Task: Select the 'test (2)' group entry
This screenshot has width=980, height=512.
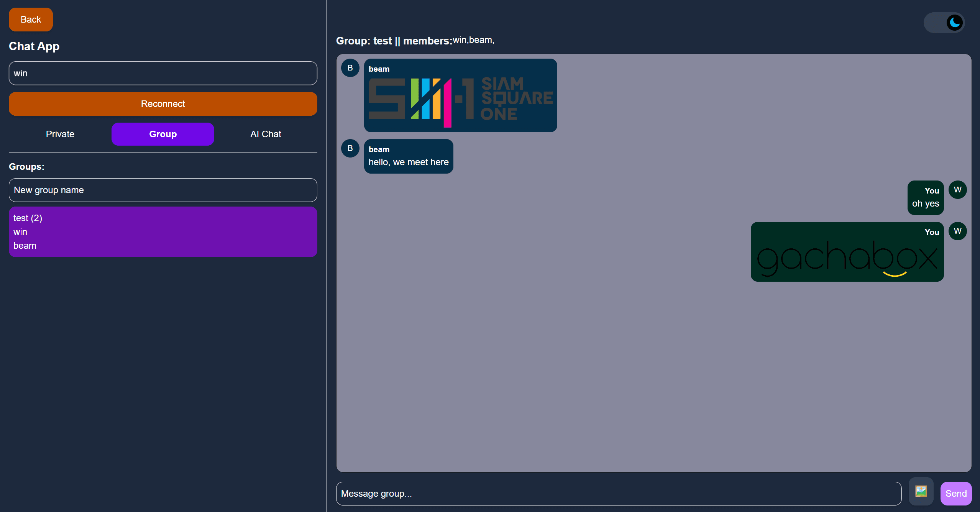Action: [x=28, y=218]
